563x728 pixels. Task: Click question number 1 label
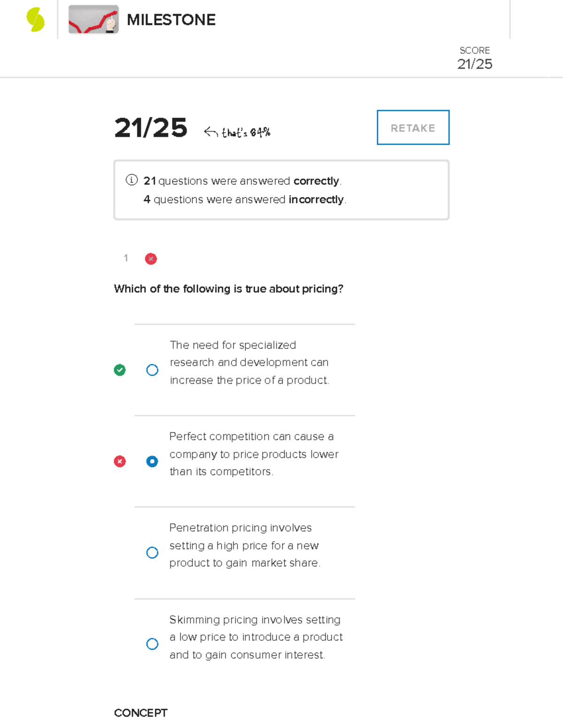(126, 258)
